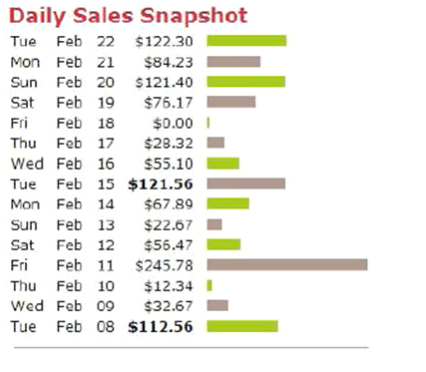Select the small green bar for Feb 10
The image size is (426, 372).
pos(209,285)
